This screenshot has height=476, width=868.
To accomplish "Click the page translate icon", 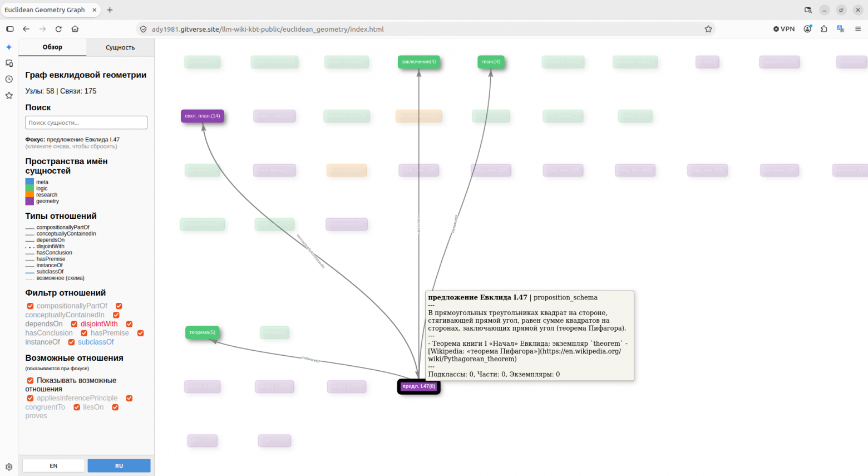I will pos(841,29).
